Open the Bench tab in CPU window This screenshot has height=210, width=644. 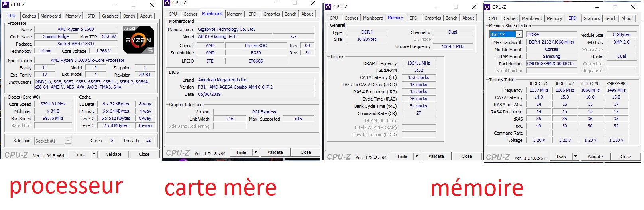tap(129, 16)
